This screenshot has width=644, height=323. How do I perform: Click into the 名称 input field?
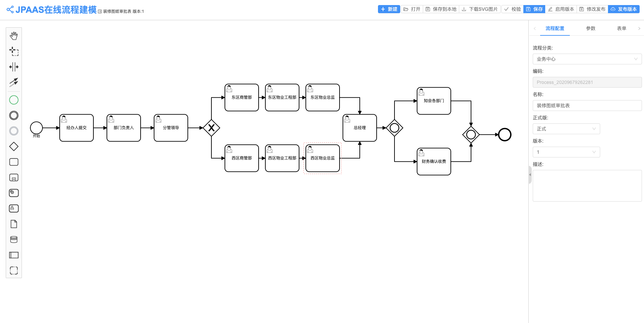[587, 106]
